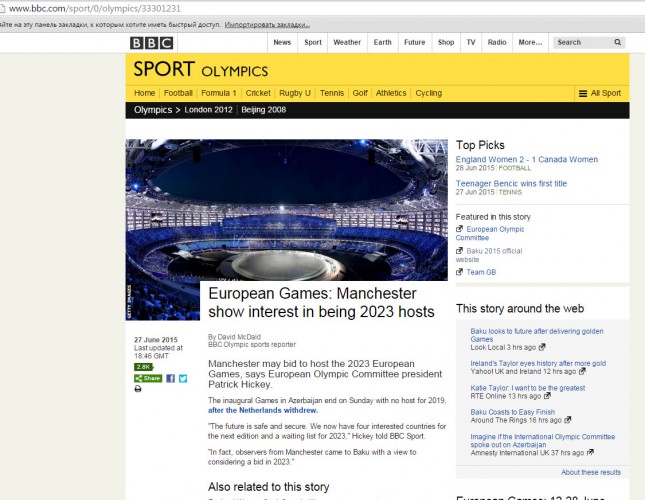Go to London 2012 Olympics section
The image size is (645, 500).
pyautogui.click(x=211, y=110)
